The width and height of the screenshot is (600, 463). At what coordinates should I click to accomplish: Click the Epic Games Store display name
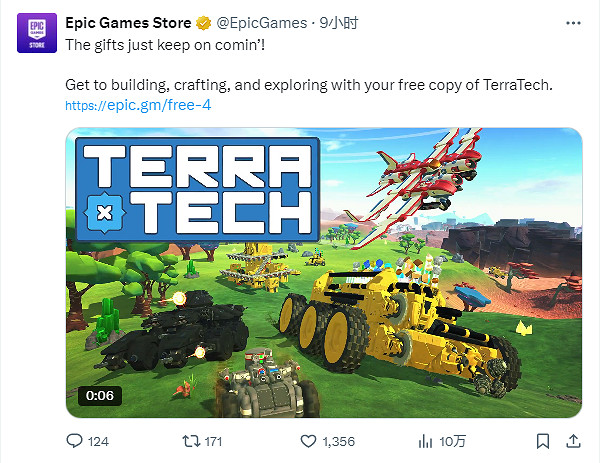click(128, 23)
